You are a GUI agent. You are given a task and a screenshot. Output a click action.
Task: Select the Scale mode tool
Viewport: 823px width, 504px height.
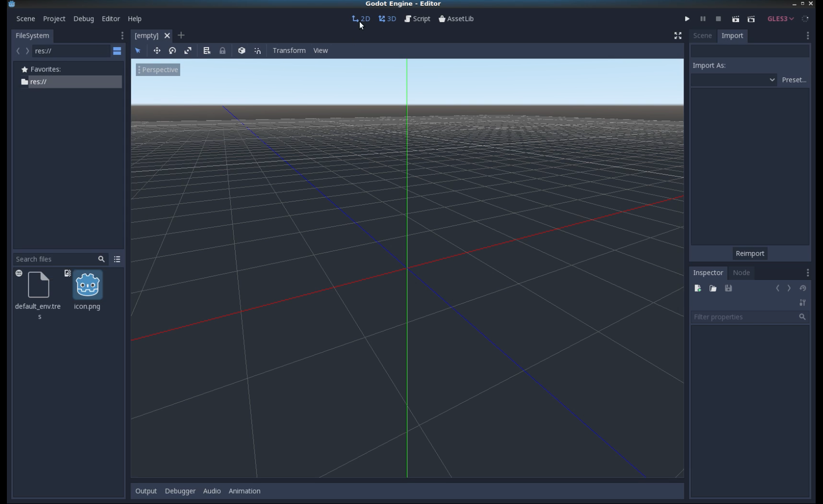click(x=188, y=50)
